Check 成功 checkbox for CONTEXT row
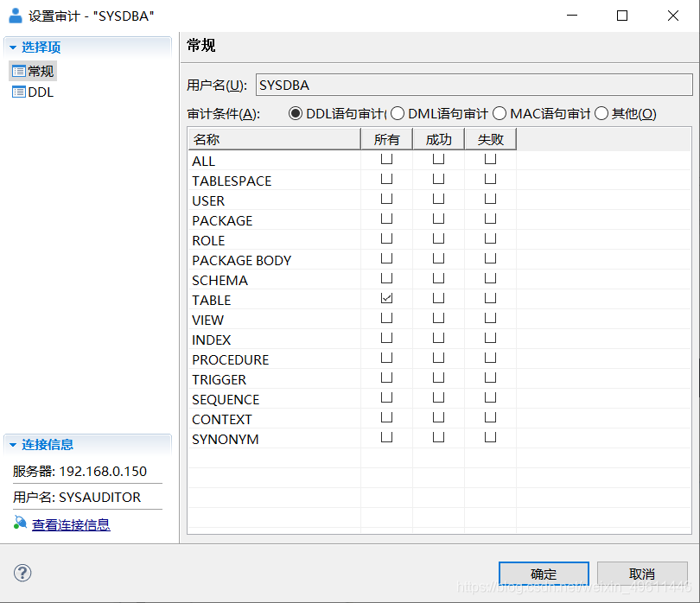The image size is (700, 603). tap(438, 417)
